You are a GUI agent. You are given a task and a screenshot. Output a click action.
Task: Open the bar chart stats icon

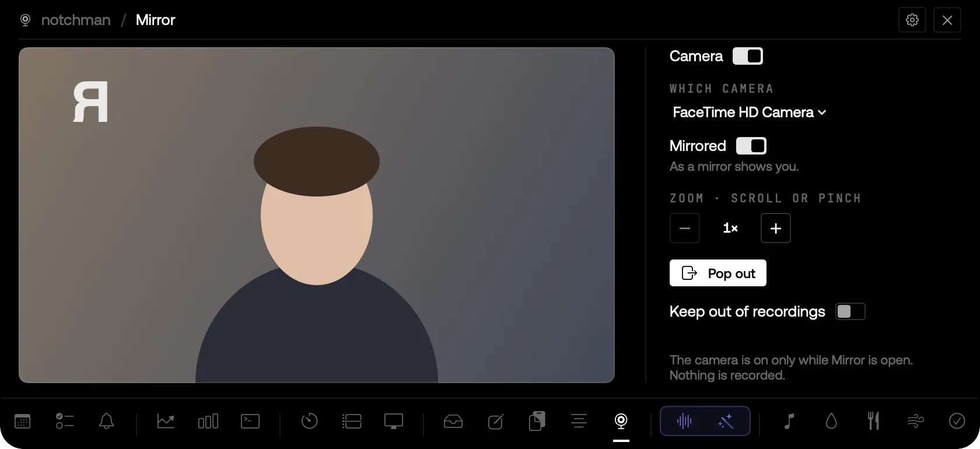[208, 421]
